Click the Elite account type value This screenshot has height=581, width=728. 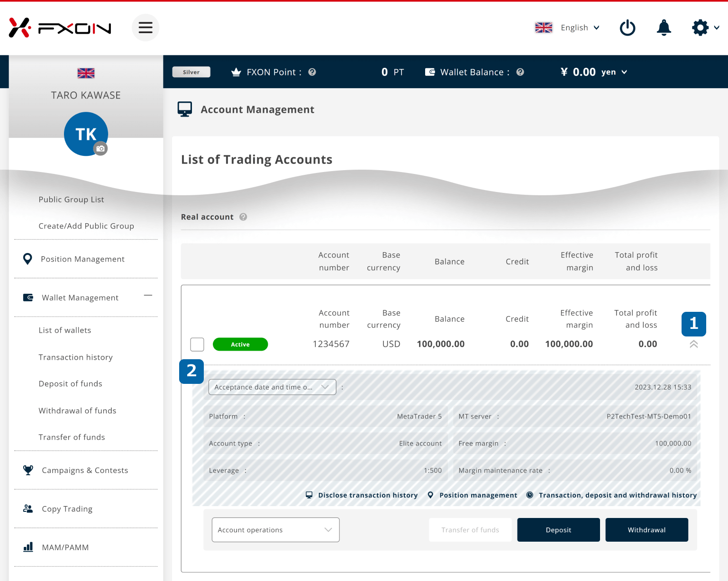[420, 444]
